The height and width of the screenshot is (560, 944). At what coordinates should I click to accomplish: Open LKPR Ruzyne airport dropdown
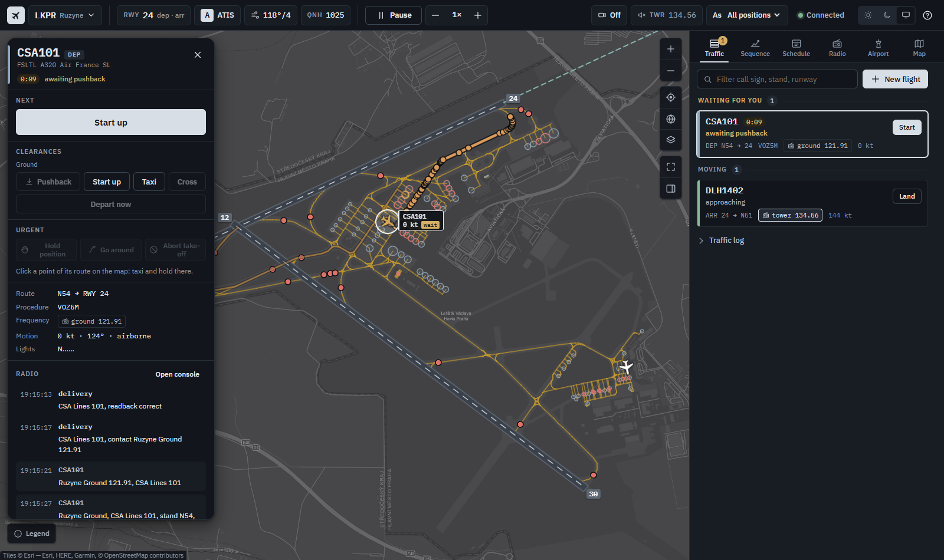(x=65, y=15)
